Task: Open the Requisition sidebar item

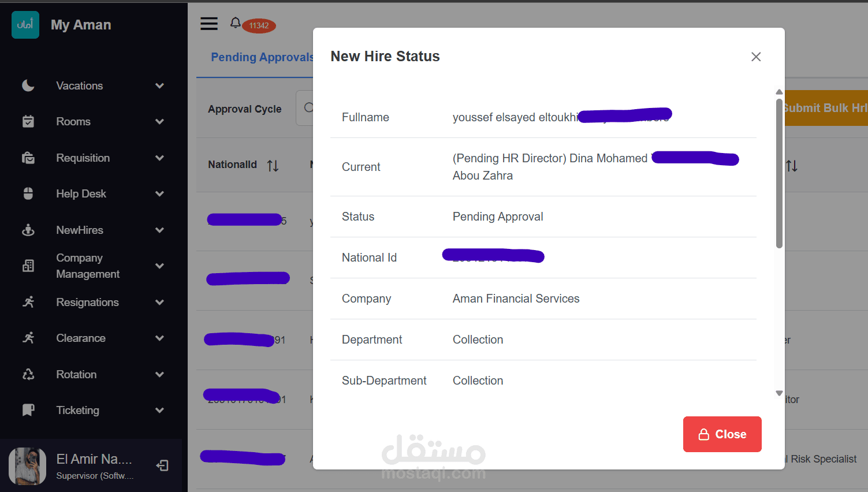Action: click(x=83, y=158)
